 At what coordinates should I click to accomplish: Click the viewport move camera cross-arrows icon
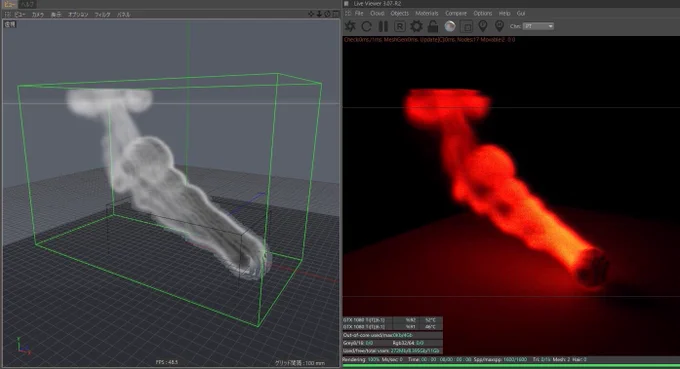pyautogui.click(x=311, y=14)
